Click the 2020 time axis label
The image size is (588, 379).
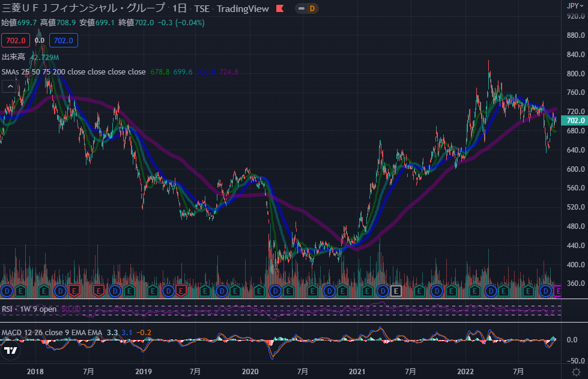point(250,372)
